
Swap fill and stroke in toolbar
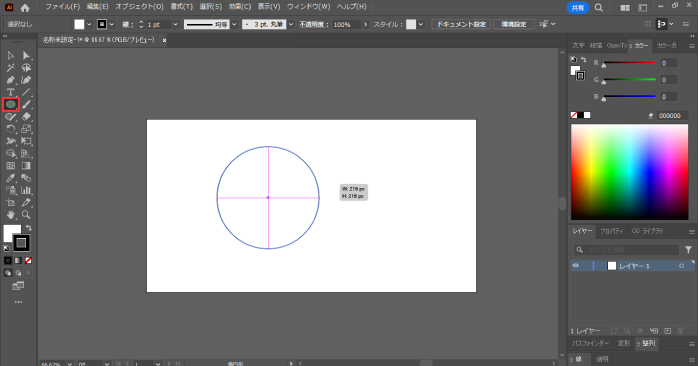(x=28, y=228)
